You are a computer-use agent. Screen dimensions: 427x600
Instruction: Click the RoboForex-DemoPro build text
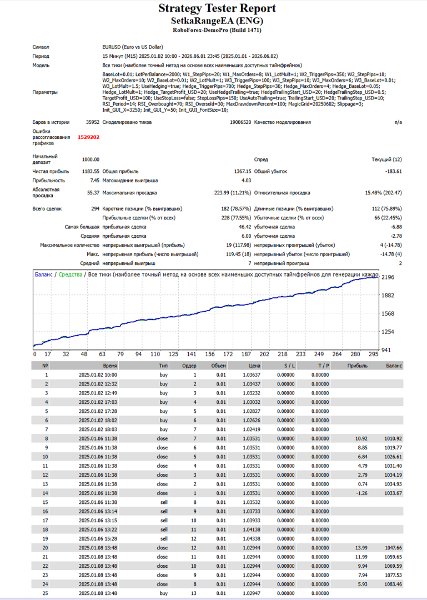(217, 30)
